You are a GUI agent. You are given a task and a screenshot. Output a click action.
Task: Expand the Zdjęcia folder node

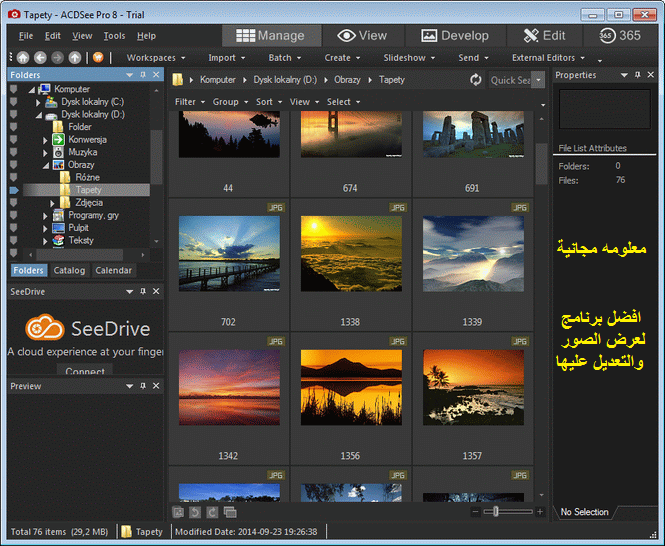[x=52, y=203]
